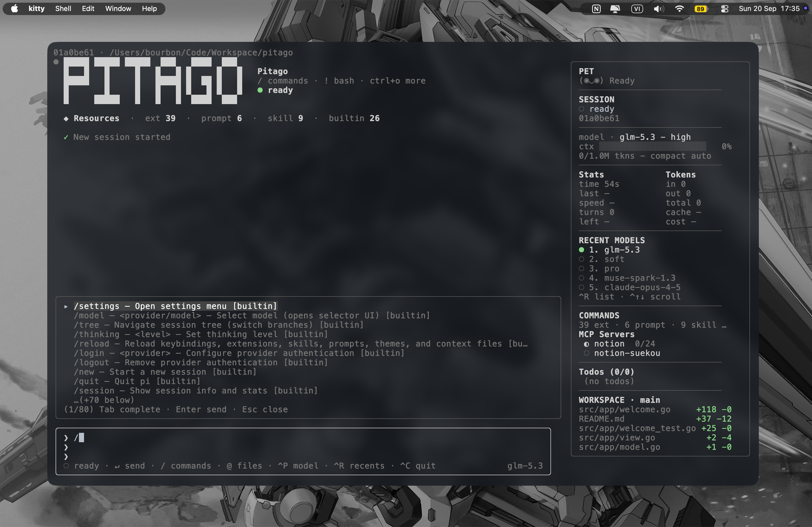
Task: Click src/app/welcome_test.go in workspace list
Action: pyautogui.click(x=637, y=428)
